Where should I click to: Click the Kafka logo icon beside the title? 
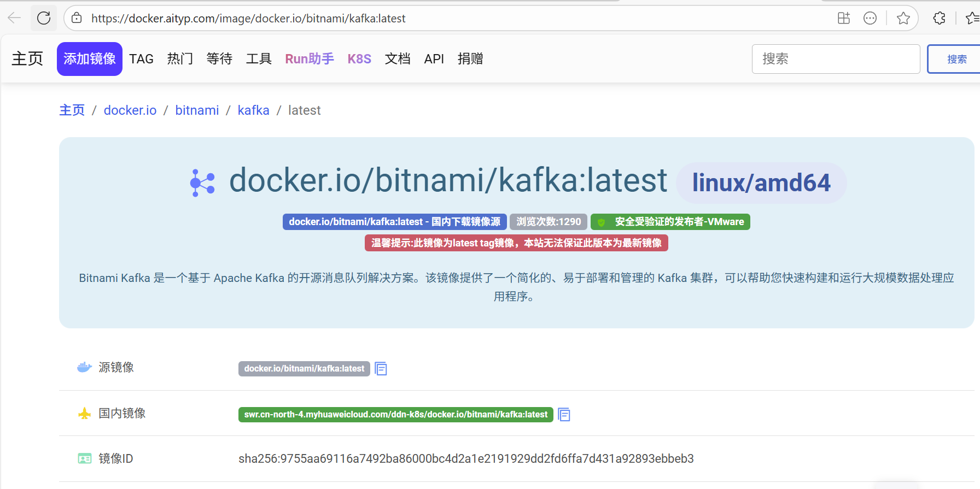[202, 183]
